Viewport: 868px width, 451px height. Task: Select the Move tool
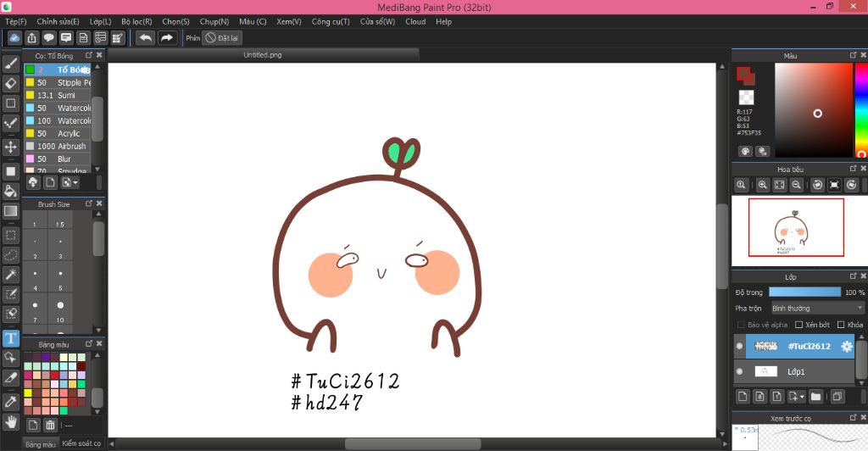(10, 148)
